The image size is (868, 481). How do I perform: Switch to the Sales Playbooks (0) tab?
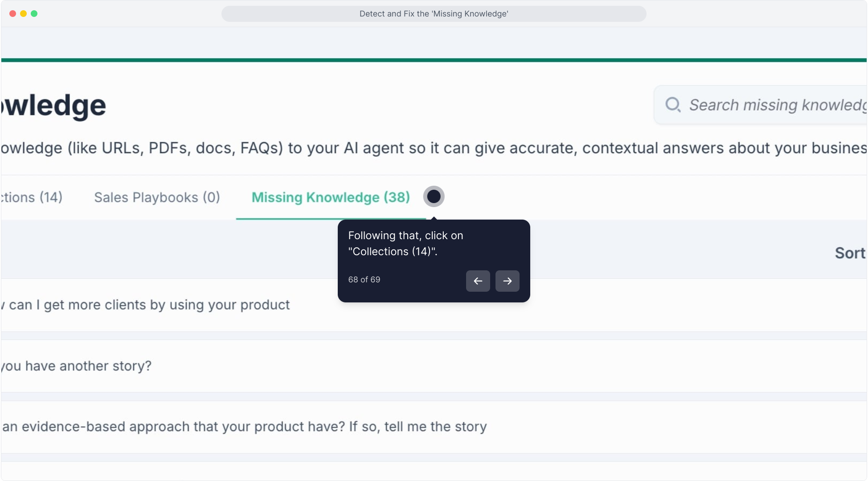[x=157, y=197]
